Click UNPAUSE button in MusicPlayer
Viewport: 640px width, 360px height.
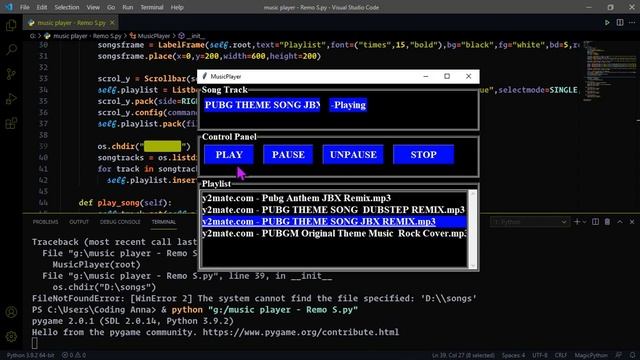pos(353,155)
